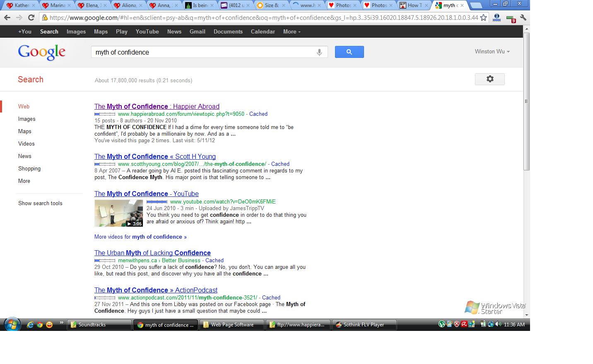Screen dimensions: 593x364
Task: Click YouTube video thumbnail with 3:05 duration
Action: pyautogui.click(x=118, y=213)
